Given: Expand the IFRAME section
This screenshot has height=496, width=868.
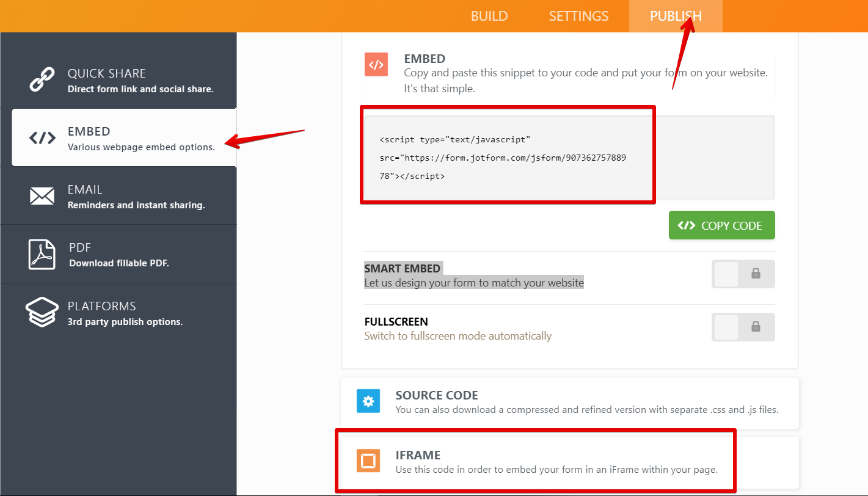Looking at the screenshot, I should click(570, 462).
